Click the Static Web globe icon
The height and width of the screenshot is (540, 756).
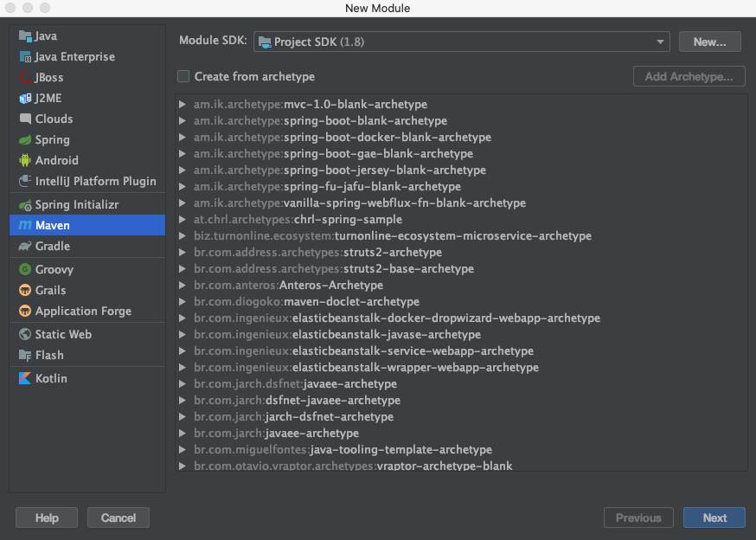[x=25, y=334]
